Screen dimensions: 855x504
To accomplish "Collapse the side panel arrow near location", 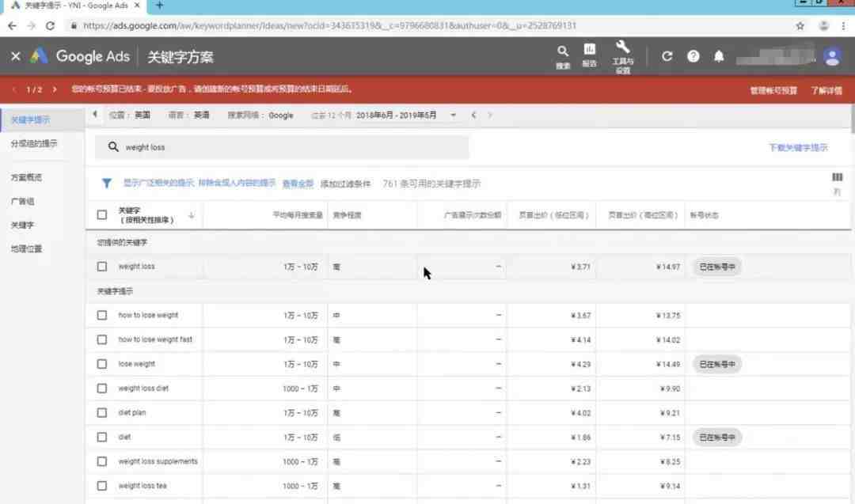I will pos(95,115).
